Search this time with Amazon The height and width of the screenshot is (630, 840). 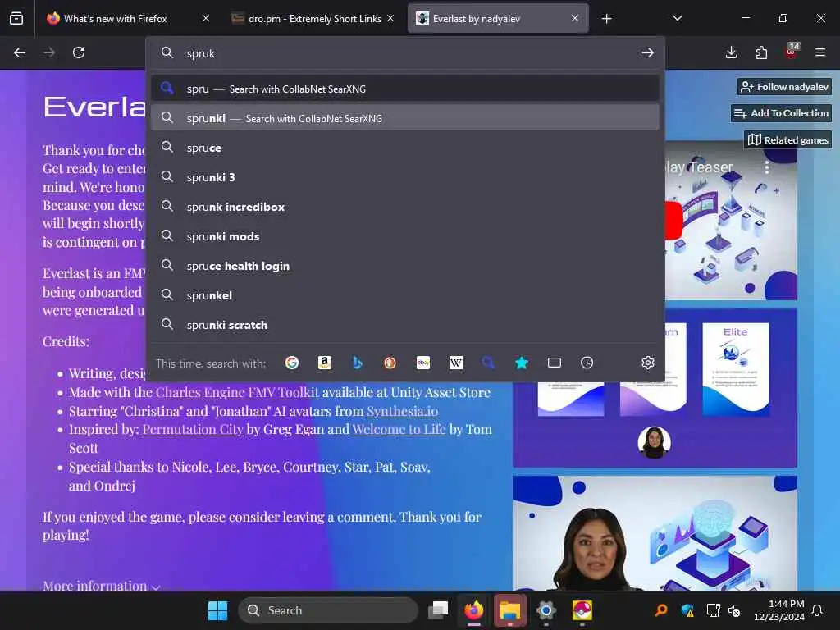pos(325,363)
